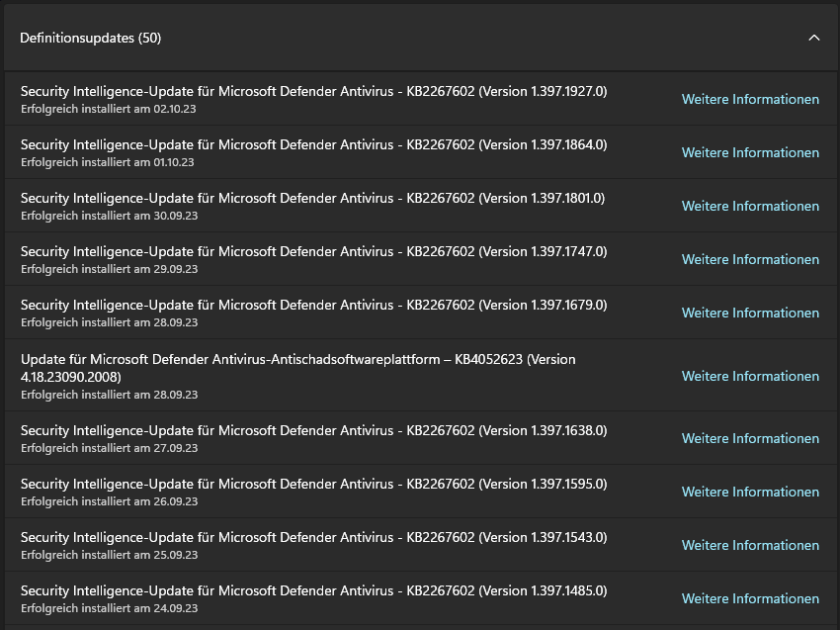Select update title with Version 1.397.1747.0

pyautogui.click(x=314, y=251)
